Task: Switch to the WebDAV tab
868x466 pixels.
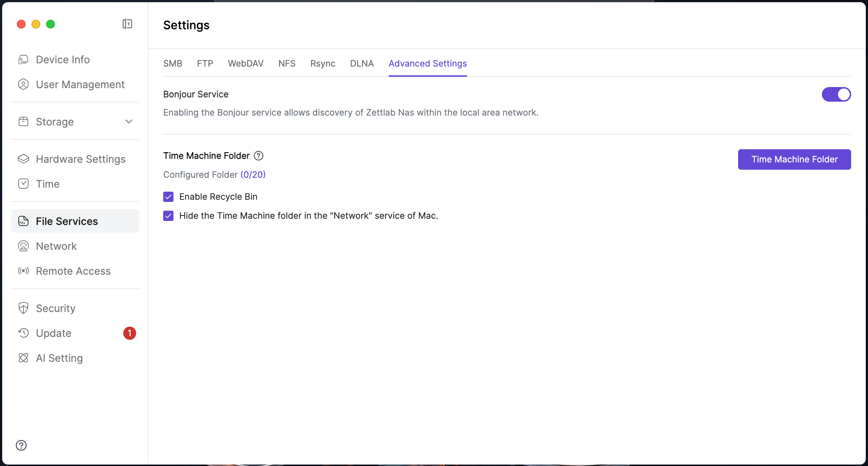Action: coord(246,64)
